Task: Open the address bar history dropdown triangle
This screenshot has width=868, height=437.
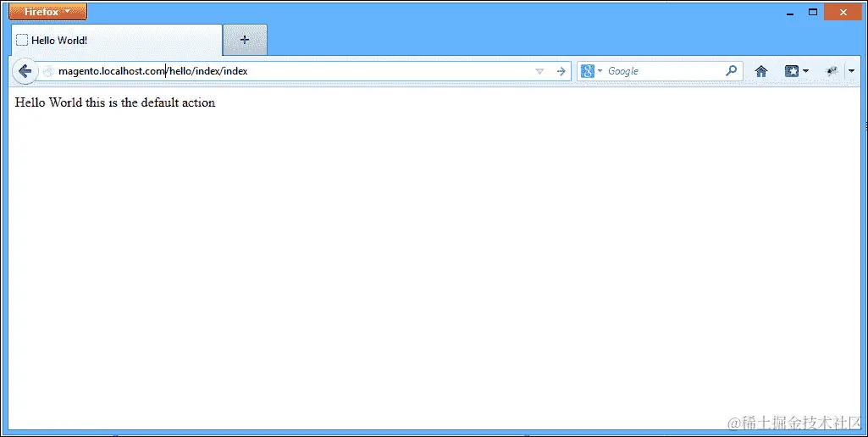Action: pyautogui.click(x=539, y=71)
